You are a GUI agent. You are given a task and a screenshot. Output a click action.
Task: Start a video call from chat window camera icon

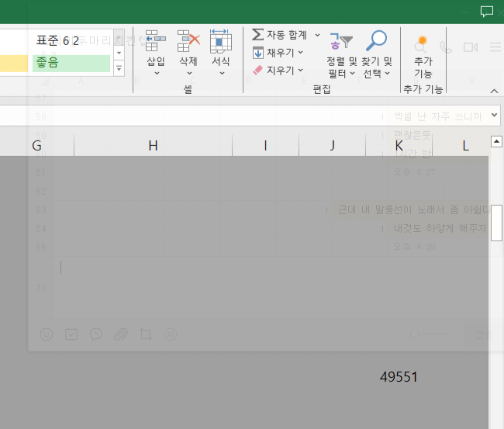click(471, 47)
